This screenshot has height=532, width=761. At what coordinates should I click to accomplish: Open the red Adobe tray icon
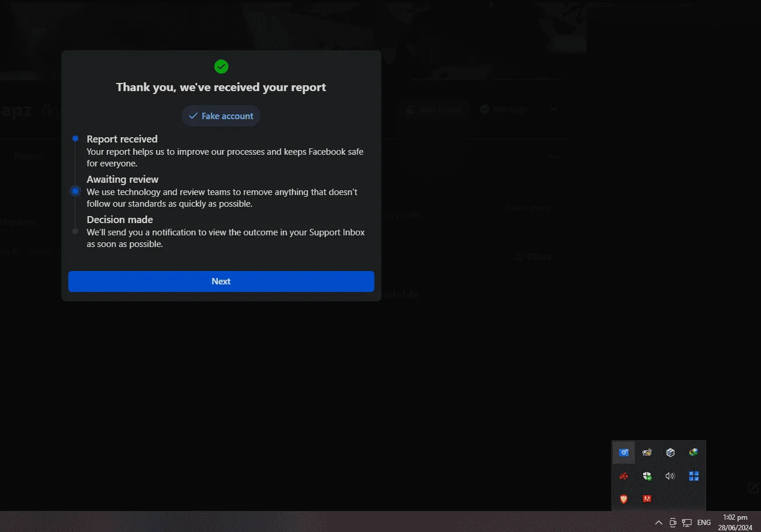(647, 499)
